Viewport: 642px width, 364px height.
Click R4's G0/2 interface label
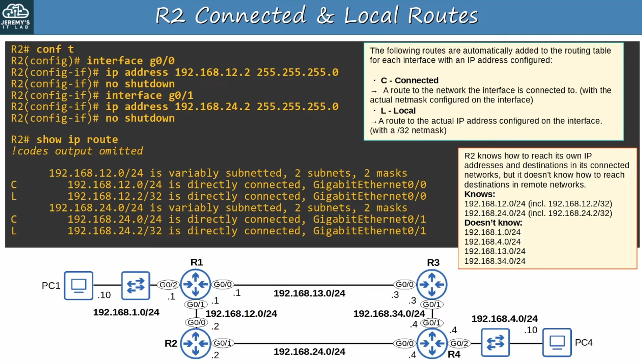coord(459,343)
